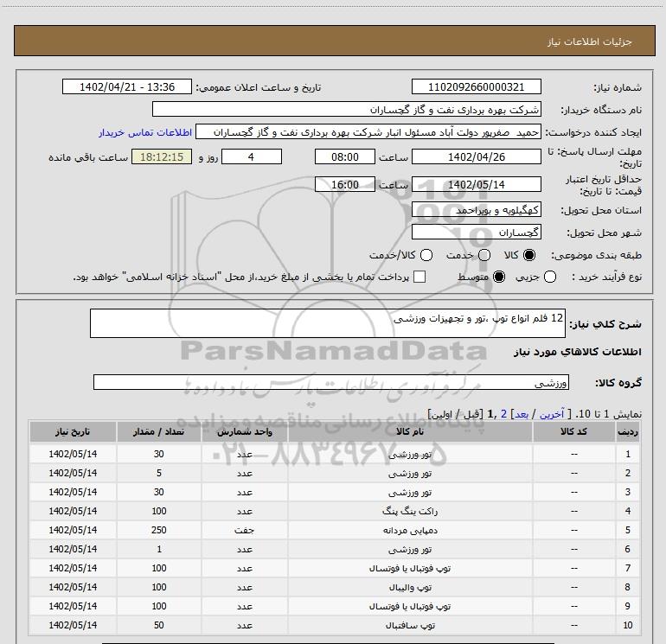The height and width of the screenshot is (644, 666).
Task: Click توپ فوتبال یا فوتسال in row 7
Action: click(410, 568)
